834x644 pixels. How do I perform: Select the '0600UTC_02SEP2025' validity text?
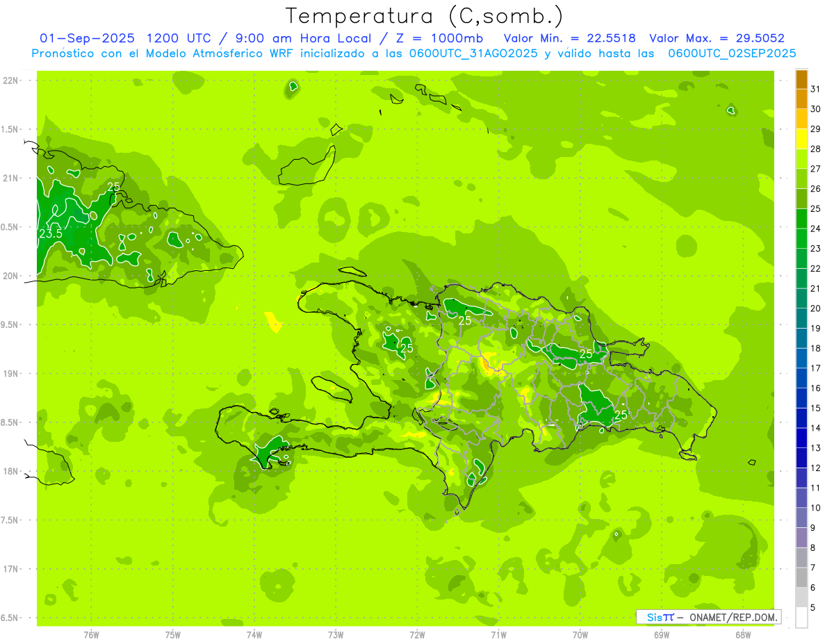[732, 53]
